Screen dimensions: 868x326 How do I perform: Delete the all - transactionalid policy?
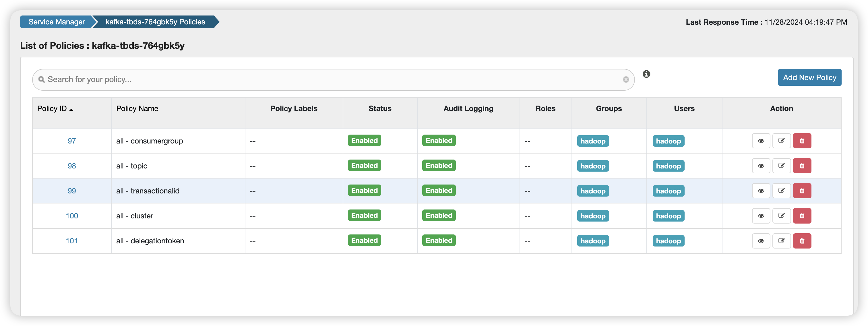(x=802, y=191)
